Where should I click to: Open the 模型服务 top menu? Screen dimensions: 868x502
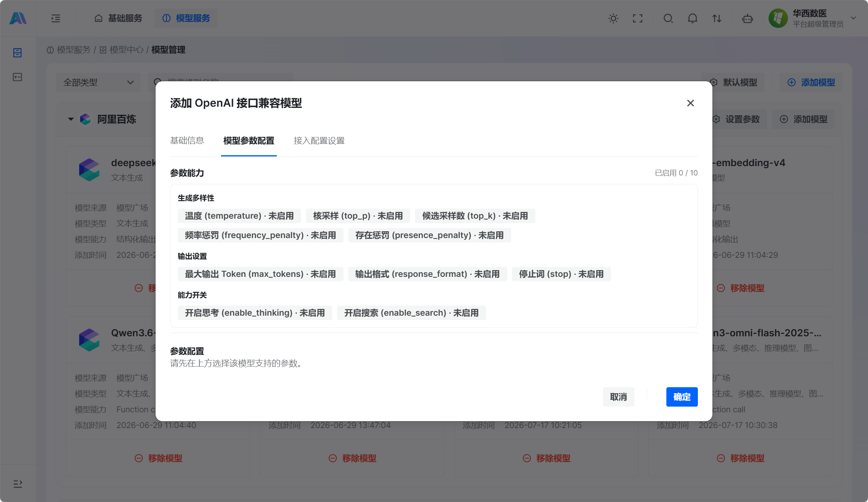point(186,18)
